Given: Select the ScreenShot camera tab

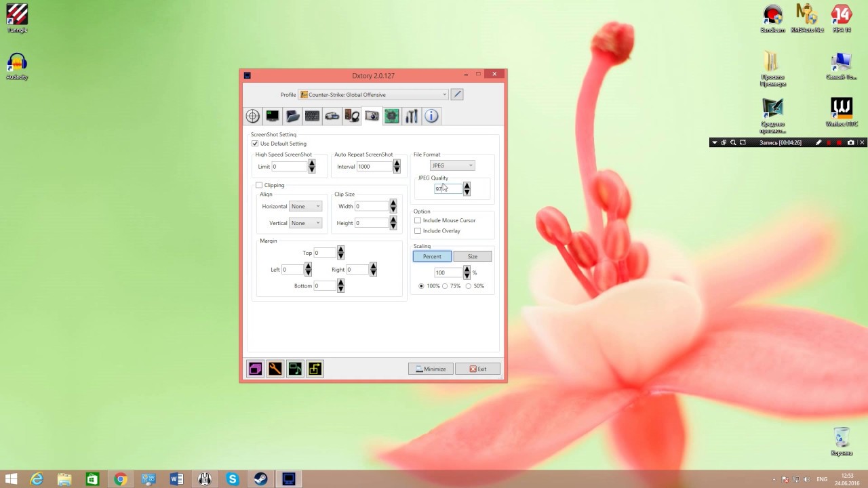Looking at the screenshot, I should (x=372, y=116).
